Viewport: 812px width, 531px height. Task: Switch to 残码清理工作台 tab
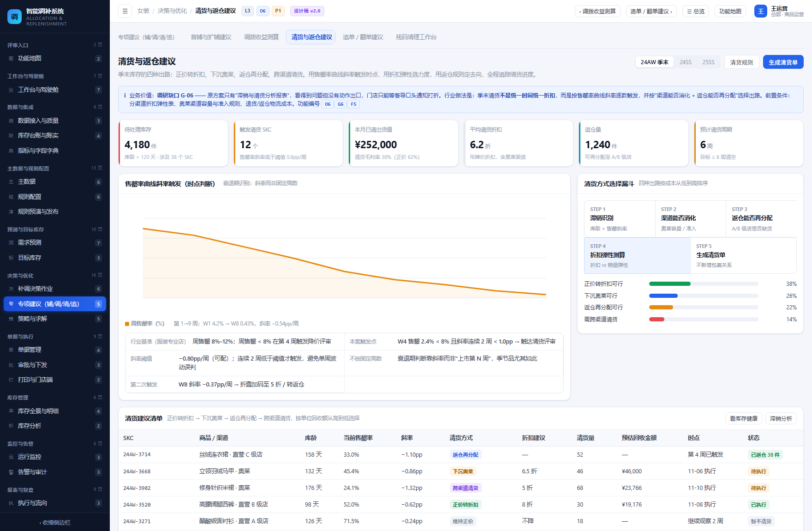coord(416,37)
